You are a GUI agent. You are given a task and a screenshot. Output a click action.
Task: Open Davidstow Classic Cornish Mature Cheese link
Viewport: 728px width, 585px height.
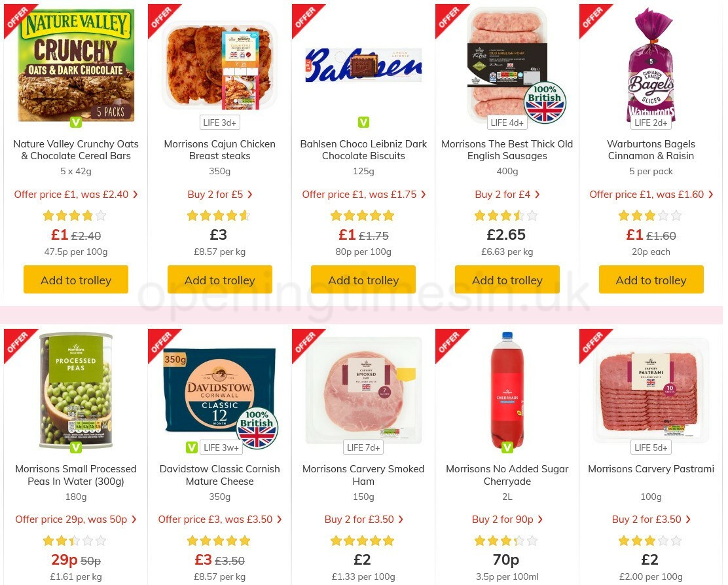pyautogui.click(x=219, y=475)
